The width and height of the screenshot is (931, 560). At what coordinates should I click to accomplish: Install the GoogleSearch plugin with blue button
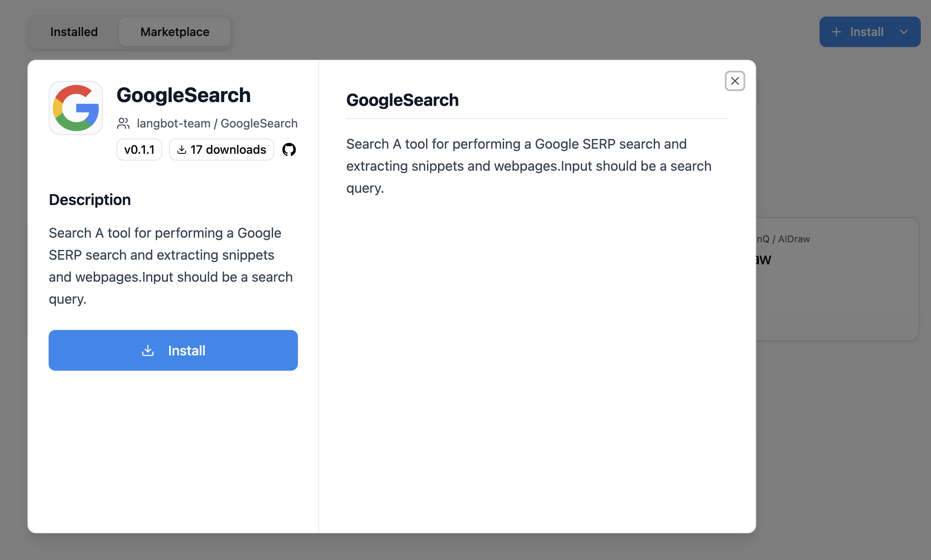[x=173, y=350]
